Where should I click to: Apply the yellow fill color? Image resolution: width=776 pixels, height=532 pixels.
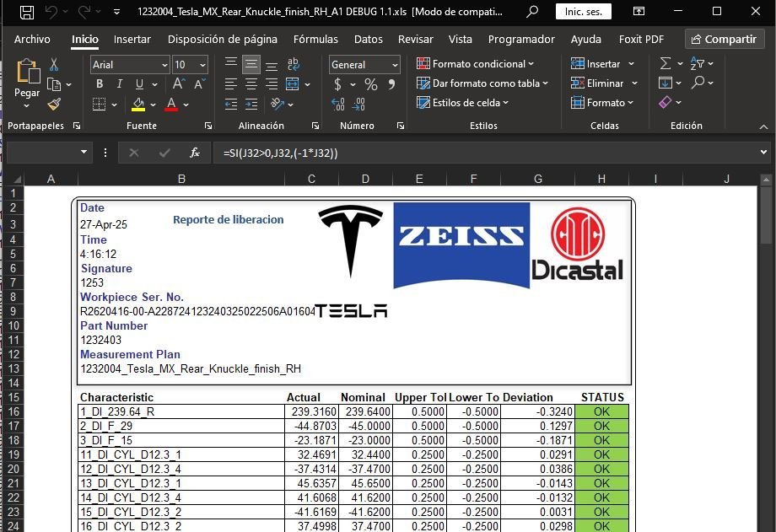tap(138, 105)
